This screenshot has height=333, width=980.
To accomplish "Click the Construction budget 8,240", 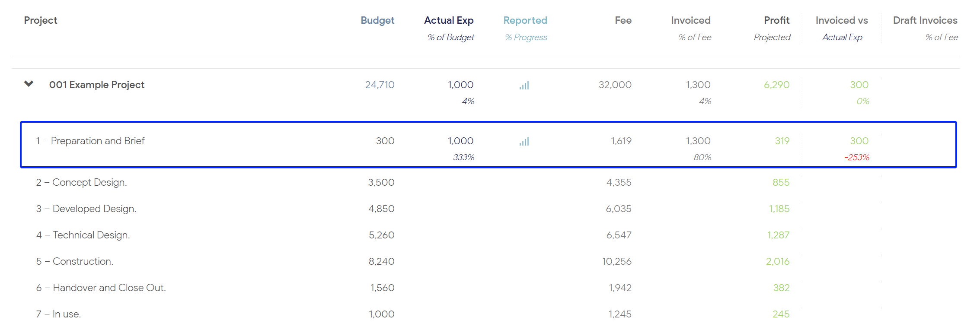I will pos(381,261).
